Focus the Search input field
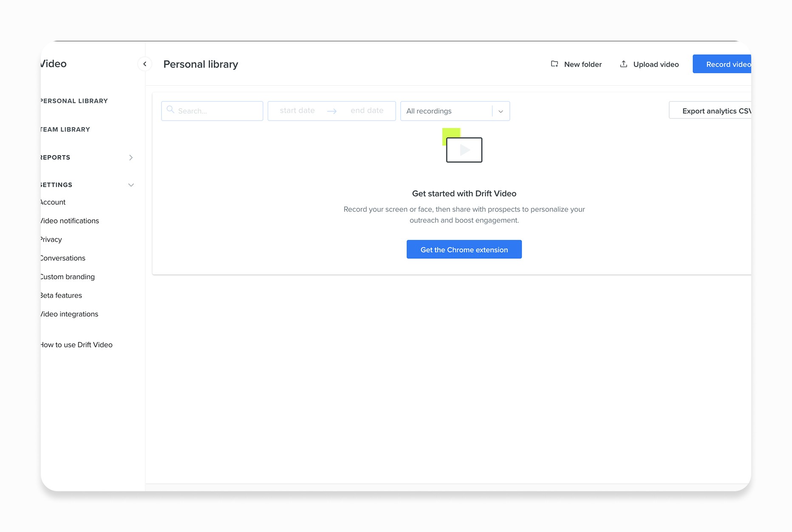Screen dimensions: 792x532 (x=212, y=111)
